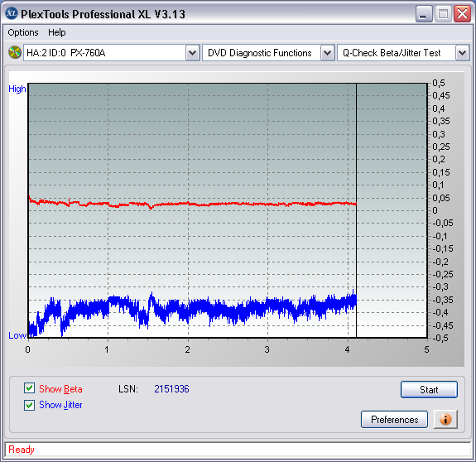The width and height of the screenshot is (476, 462).
Task: Click the blue Show Jitter label
Action: [60, 405]
